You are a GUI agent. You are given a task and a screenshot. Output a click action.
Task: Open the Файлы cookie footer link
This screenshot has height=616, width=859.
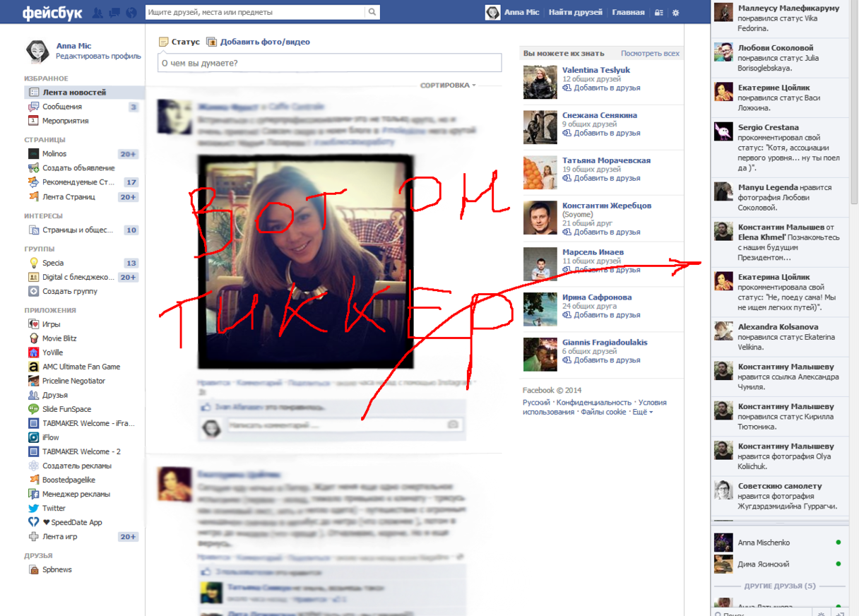(603, 412)
